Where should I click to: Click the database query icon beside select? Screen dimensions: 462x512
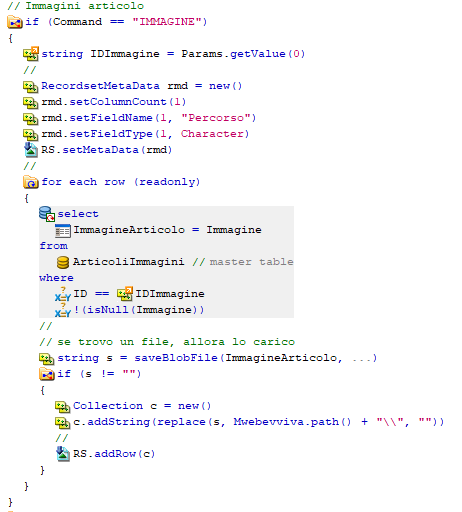(47, 214)
